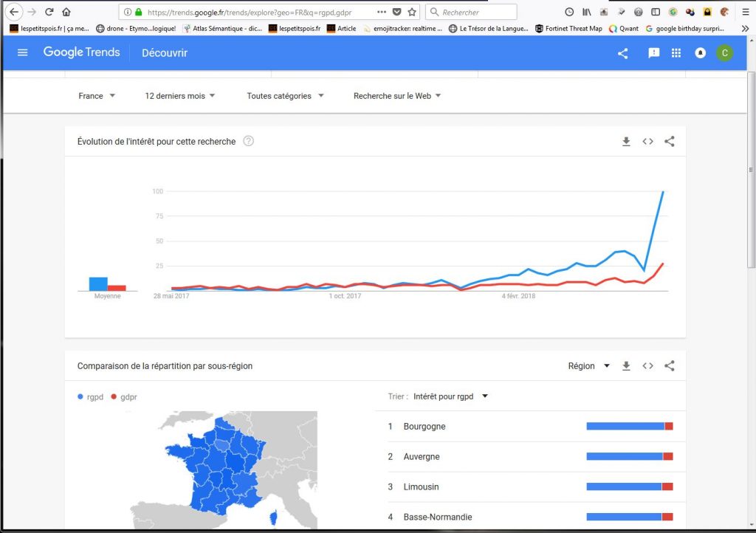Viewport: 756px width, 533px height.
Task: Change the 'Intérêt pour rgpd' sort dropdown
Action: pos(450,396)
